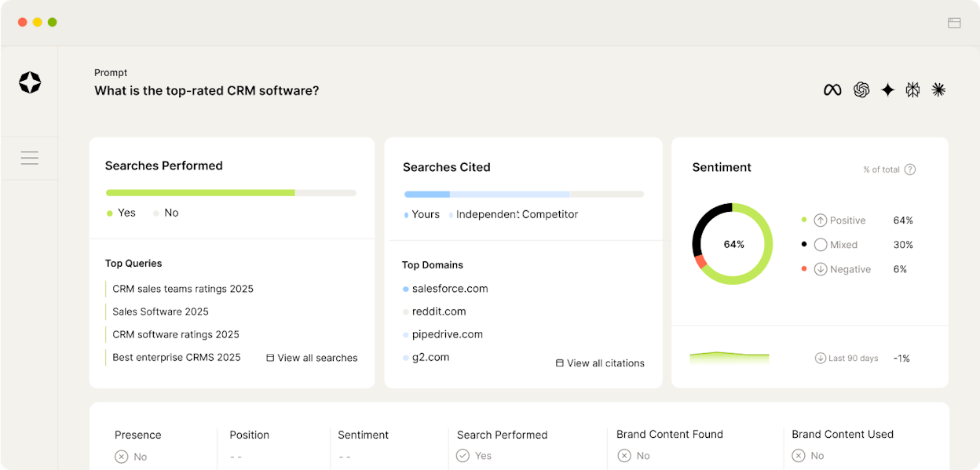Click the sentiment donut chart
The width and height of the screenshot is (980, 470).
pyautogui.click(x=733, y=244)
